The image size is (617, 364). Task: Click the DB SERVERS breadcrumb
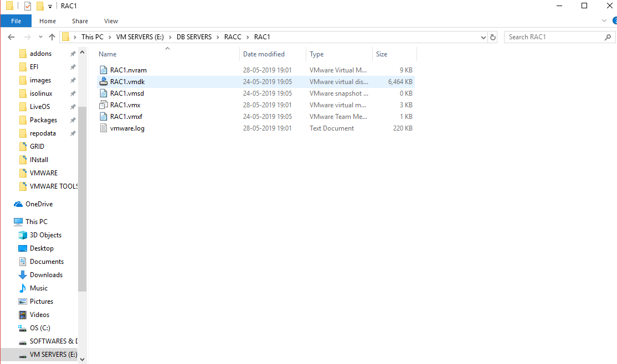[x=194, y=37]
